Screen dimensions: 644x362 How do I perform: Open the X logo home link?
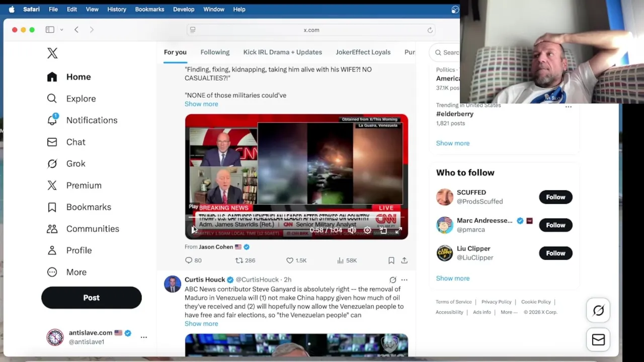tap(52, 53)
